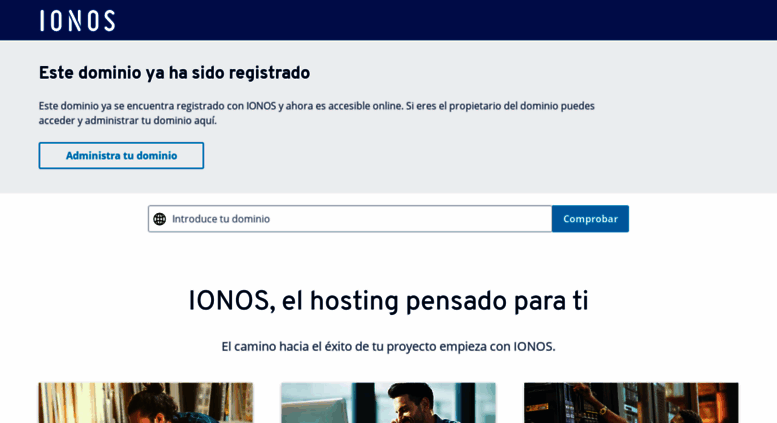Open the Administra tu dominio button

121,156
